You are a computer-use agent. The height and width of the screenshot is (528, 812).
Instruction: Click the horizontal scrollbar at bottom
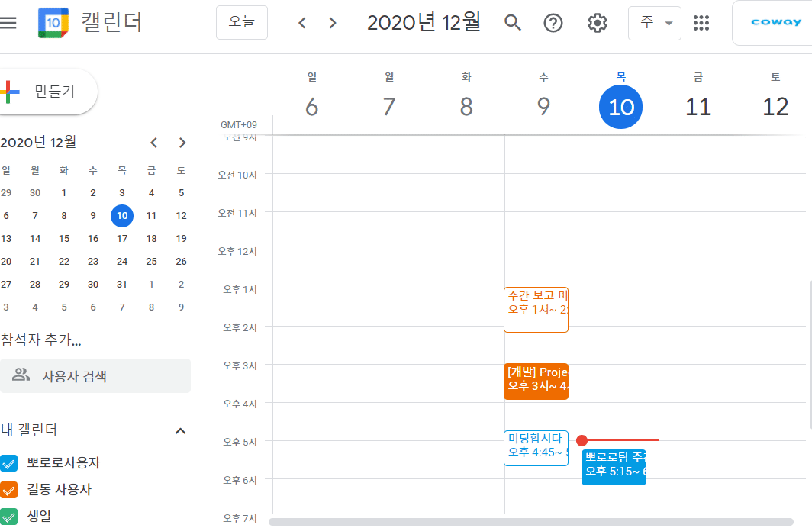531,522
